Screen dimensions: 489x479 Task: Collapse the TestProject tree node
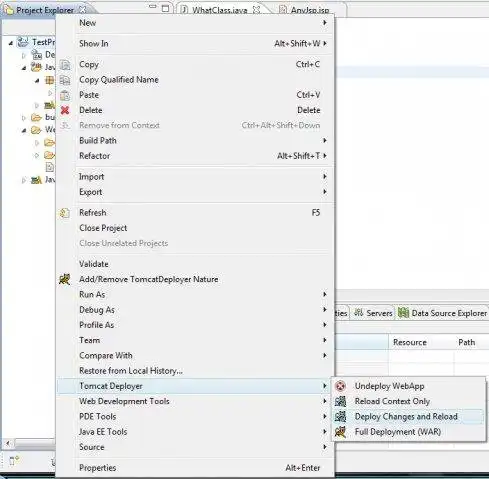(11, 43)
